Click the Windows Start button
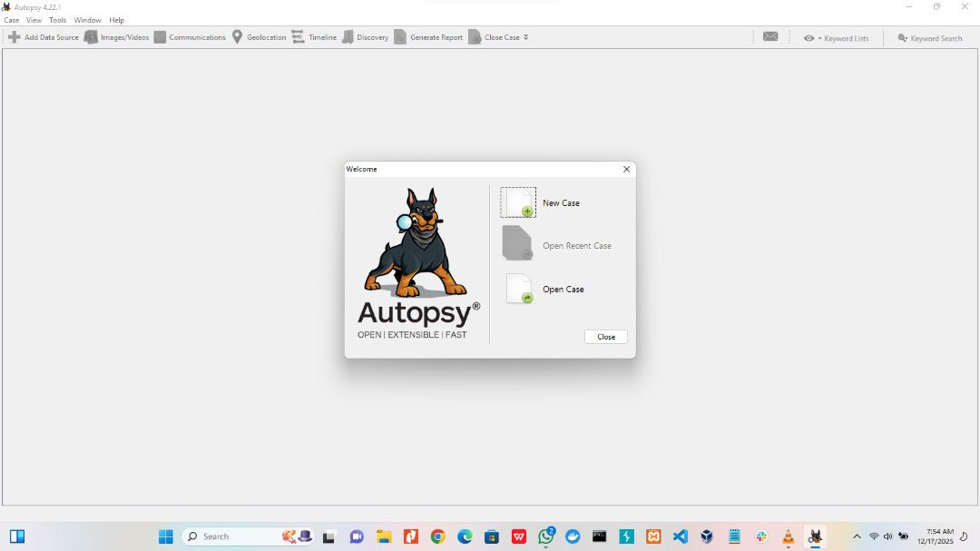This screenshot has width=980, height=551. (x=166, y=536)
